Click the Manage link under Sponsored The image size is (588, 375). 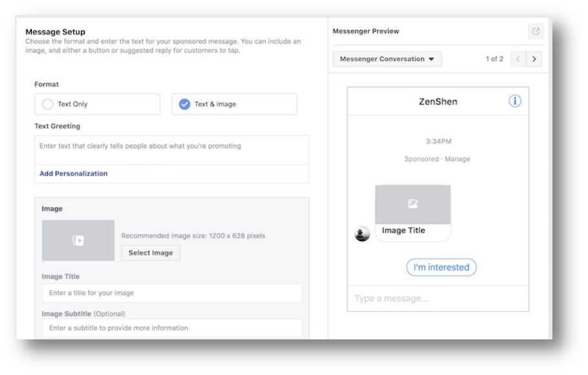pyautogui.click(x=457, y=159)
